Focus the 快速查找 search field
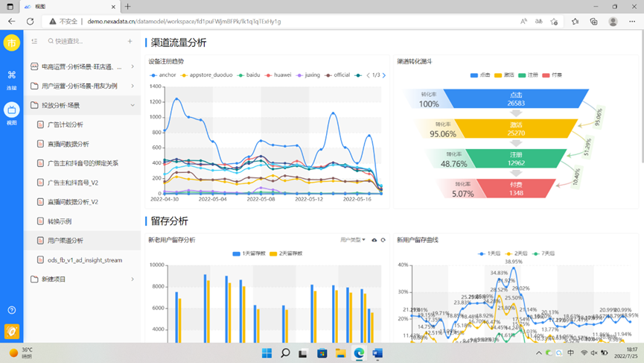The width and height of the screenshot is (644, 363). click(84, 41)
